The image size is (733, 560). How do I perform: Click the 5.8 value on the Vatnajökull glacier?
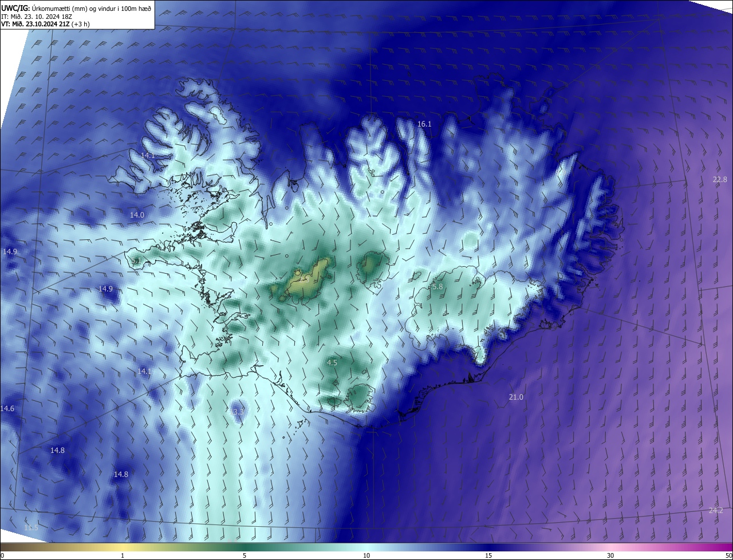[438, 286]
